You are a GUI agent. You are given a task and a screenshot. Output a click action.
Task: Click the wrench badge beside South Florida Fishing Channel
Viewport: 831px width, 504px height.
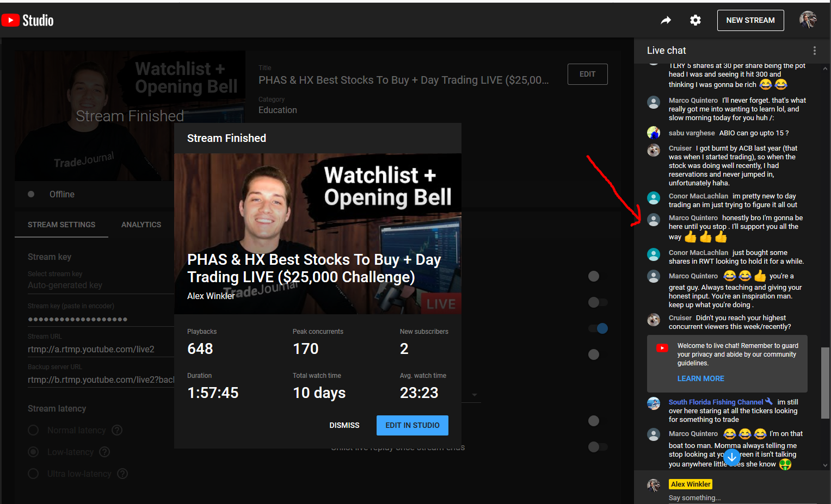[x=769, y=401]
